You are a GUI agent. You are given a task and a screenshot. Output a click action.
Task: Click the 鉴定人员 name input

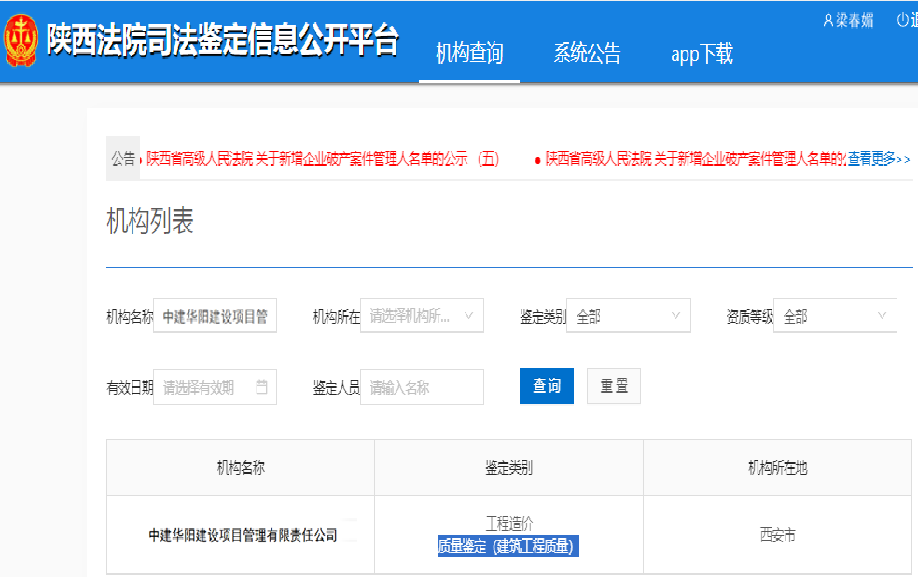tap(422, 387)
